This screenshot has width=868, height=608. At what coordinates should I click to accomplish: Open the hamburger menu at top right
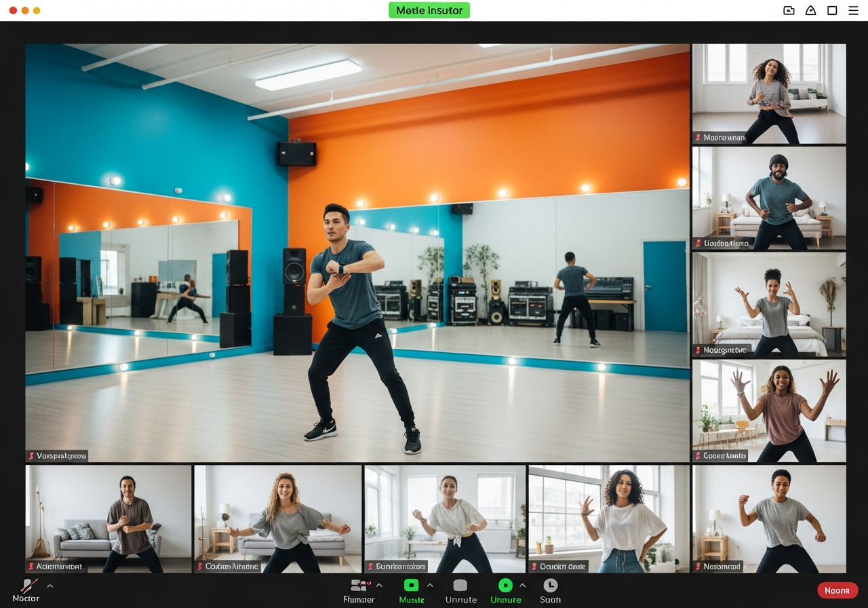tap(853, 10)
